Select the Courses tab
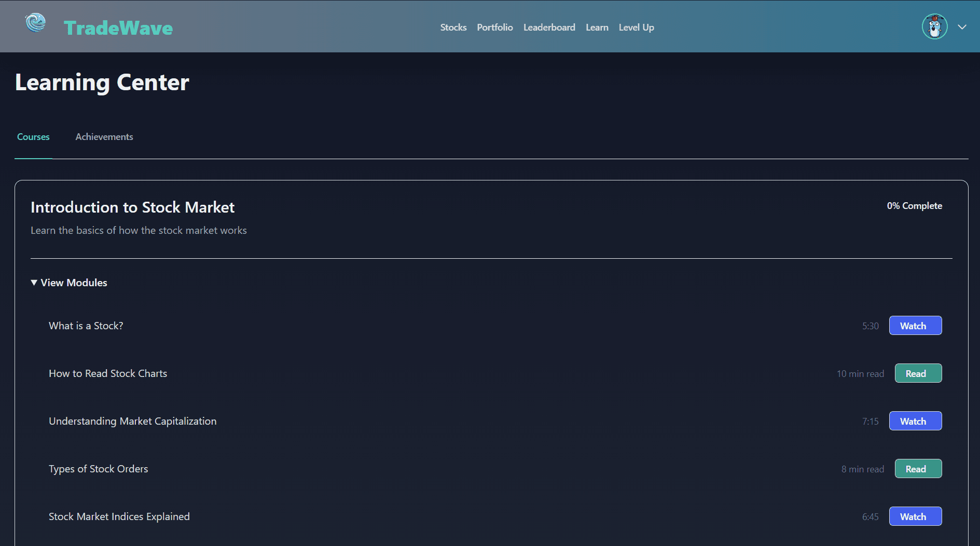This screenshot has width=980, height=546. click(x=33, y=136)
